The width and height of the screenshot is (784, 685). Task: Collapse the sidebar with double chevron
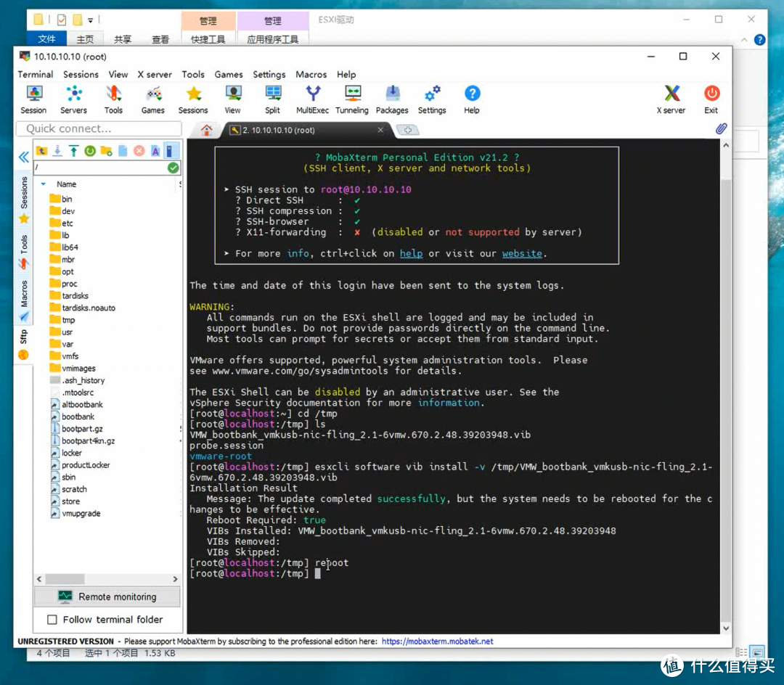[x=23, y=158]
